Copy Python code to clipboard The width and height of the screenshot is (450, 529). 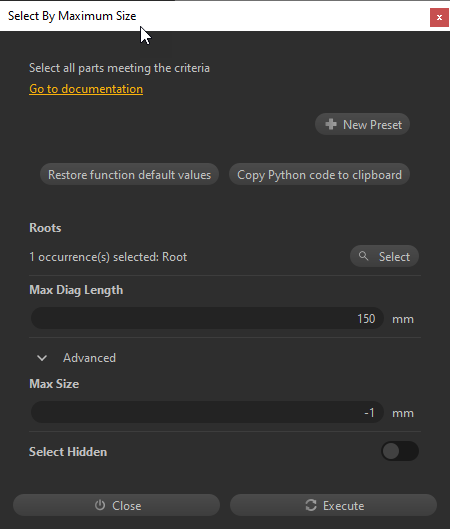pos(319,175)
